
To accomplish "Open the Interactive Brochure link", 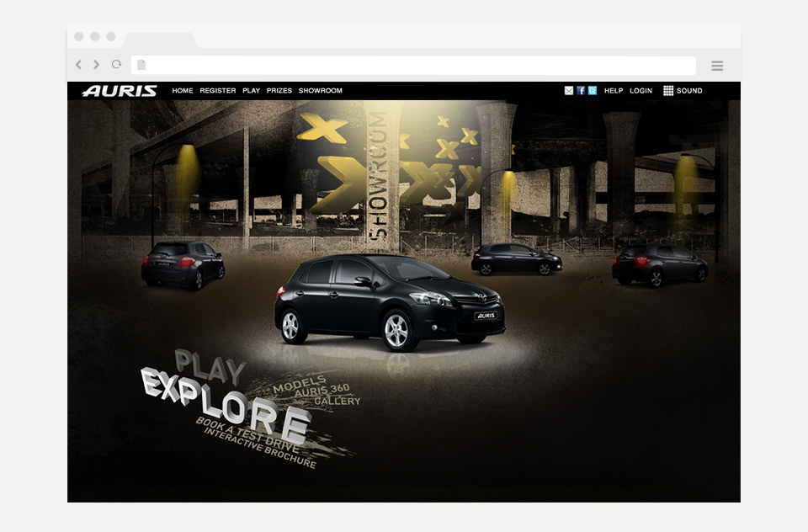I will (260, 447).
